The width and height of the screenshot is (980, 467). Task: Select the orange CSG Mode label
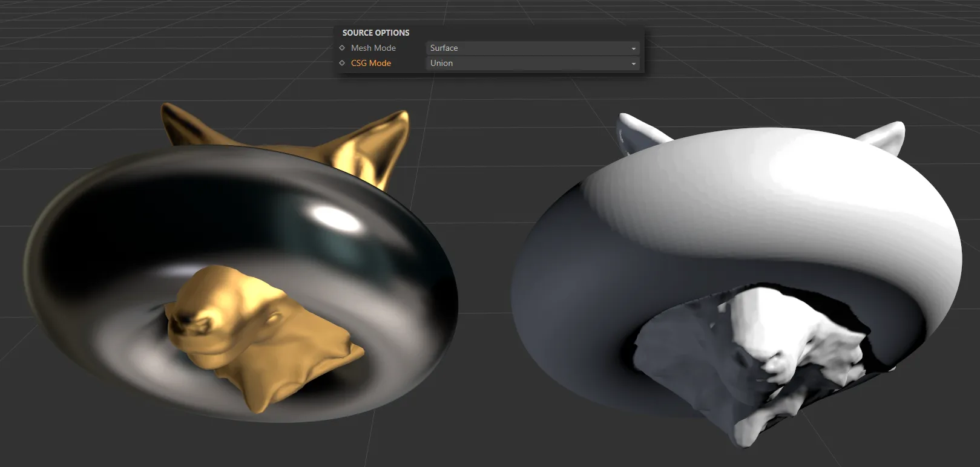click(x=370, y=63)
